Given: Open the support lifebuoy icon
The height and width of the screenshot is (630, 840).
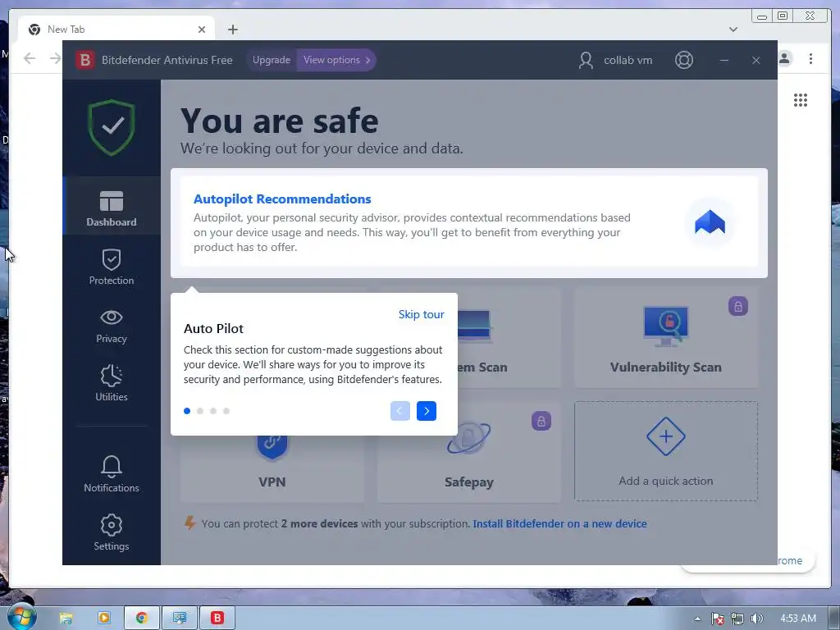Looking at the screenshot, I should pyautogui.click(x=683, y=60).
